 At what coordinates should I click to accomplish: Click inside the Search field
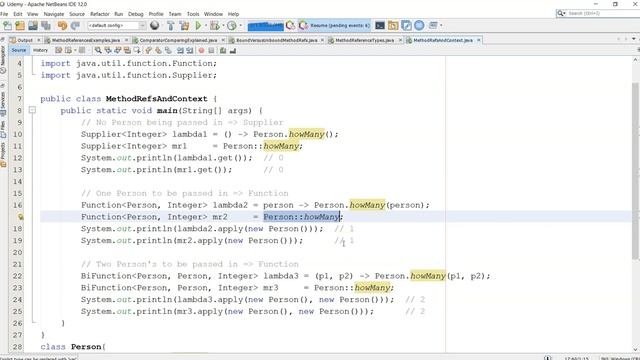point(604,13)
